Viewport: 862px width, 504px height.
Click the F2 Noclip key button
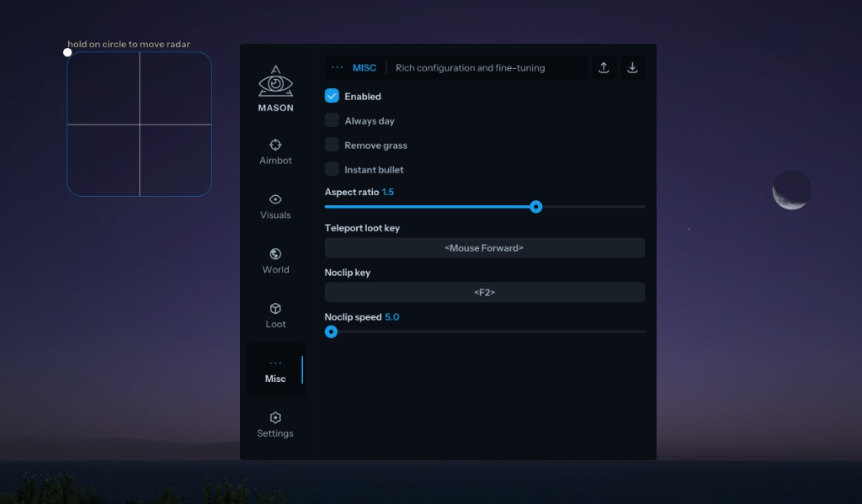point(484,292)
